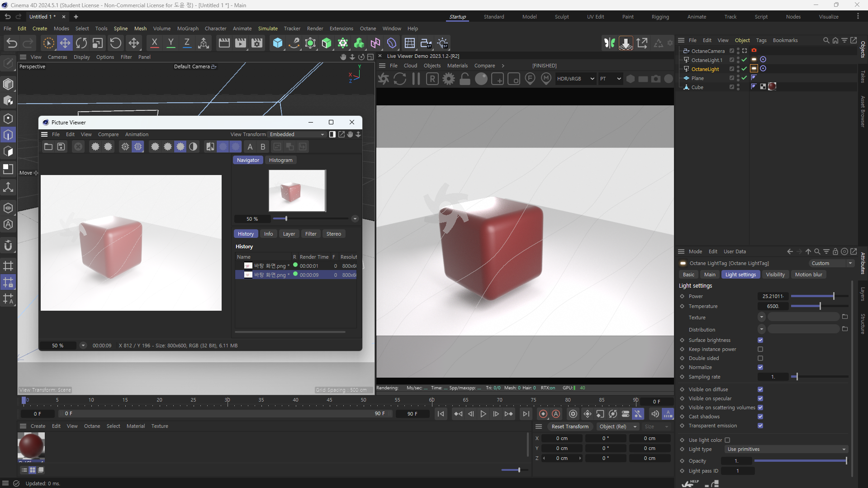This screenshot has width=868, height=488.
Task: Enable Double sided checkbox
Action: (x=760, y=358)
